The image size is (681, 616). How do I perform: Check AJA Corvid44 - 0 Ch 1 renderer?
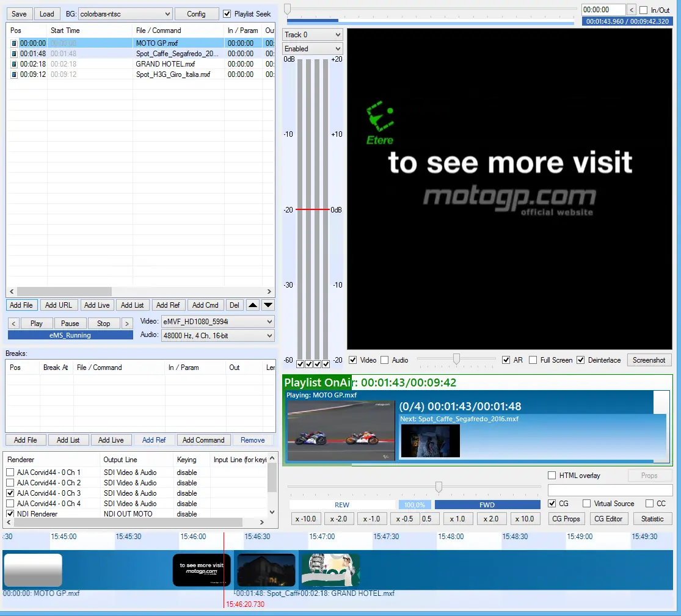(x=10, y=473)
